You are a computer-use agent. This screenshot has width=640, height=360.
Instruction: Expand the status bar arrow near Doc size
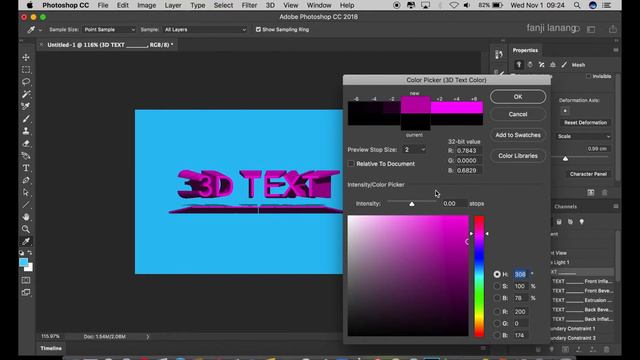pyautogui.click(x=148, y=337)
